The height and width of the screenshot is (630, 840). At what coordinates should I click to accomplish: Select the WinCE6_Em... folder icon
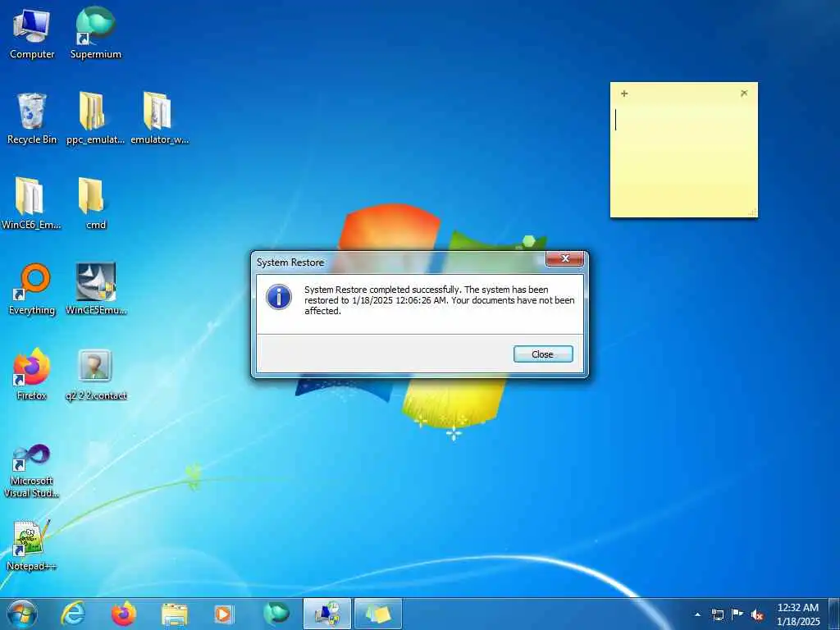[32, 203]
